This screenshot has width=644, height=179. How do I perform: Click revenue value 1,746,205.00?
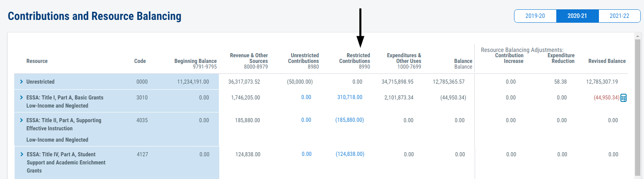[x=246, y=97]
